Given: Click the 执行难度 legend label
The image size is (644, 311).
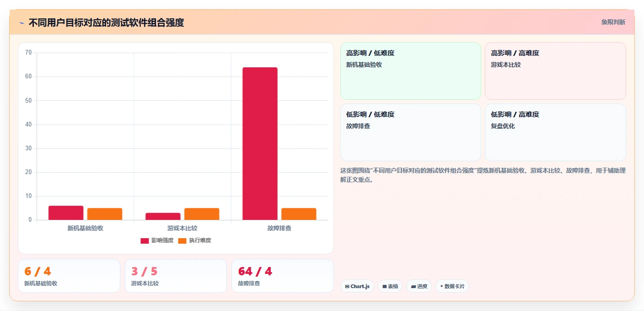Looking at the screenshot, I should [200, 240].
